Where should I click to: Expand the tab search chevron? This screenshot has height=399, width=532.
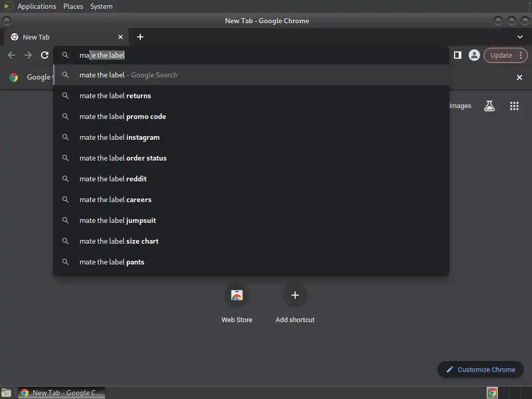coord(520,37)
